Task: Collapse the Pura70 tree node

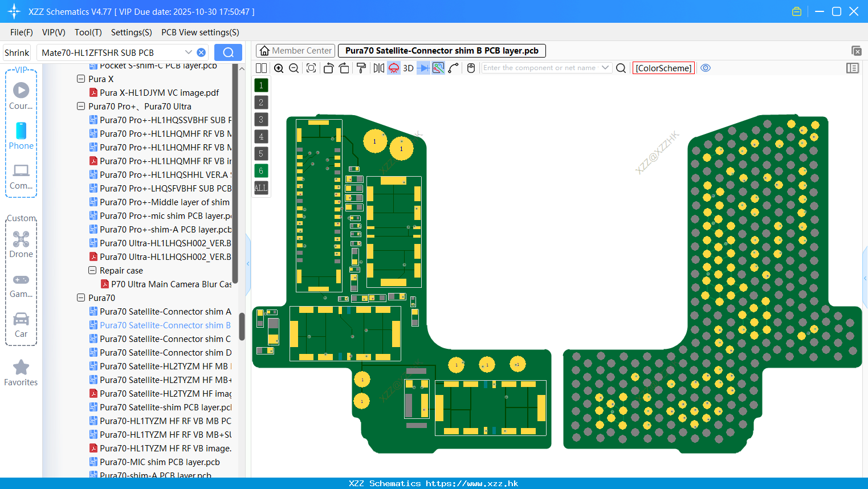Action: coord(81,298)
